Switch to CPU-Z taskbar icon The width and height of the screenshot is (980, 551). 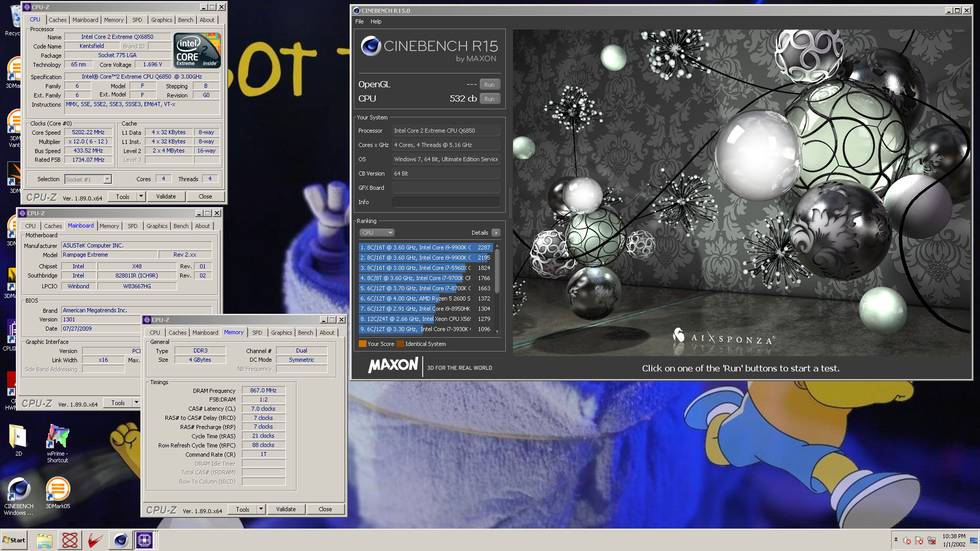coord(144,540)
